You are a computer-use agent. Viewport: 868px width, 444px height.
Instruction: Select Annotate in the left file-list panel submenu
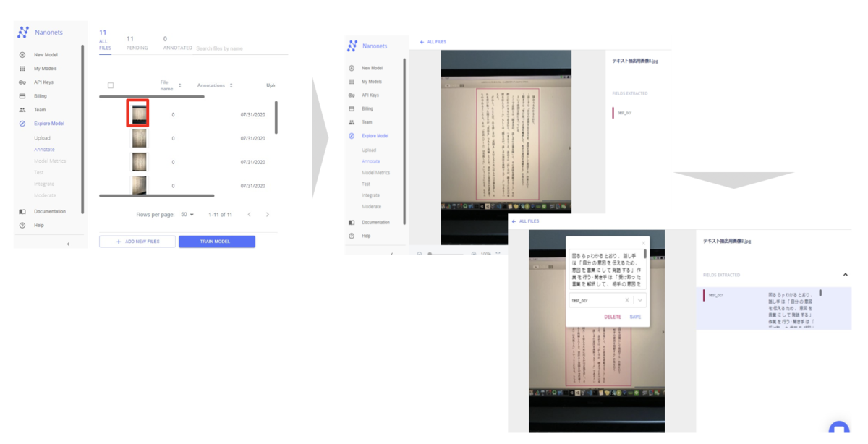pyautogui.click(x=44, y=150)
